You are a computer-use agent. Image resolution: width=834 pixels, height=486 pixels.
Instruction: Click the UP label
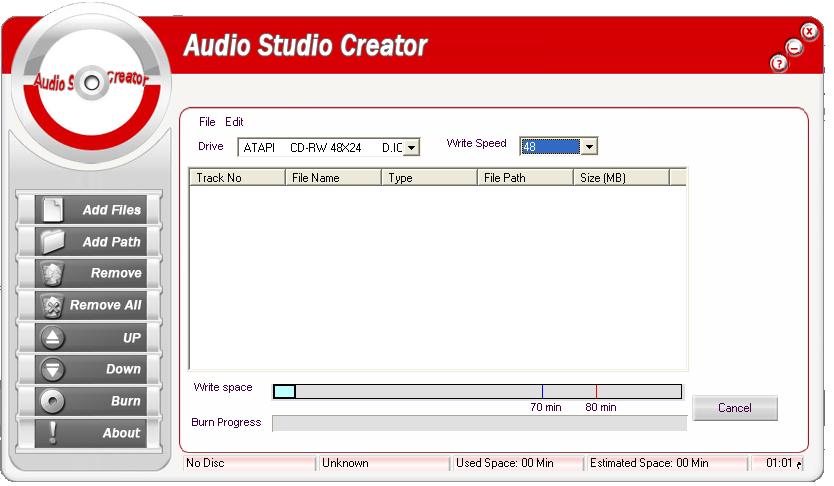[x=131, y=338]
